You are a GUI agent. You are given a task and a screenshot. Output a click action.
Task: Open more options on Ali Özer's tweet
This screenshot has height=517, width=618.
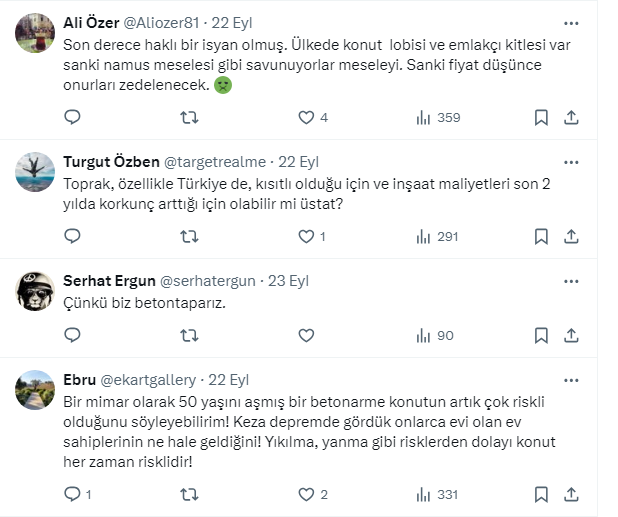(570, 23)
